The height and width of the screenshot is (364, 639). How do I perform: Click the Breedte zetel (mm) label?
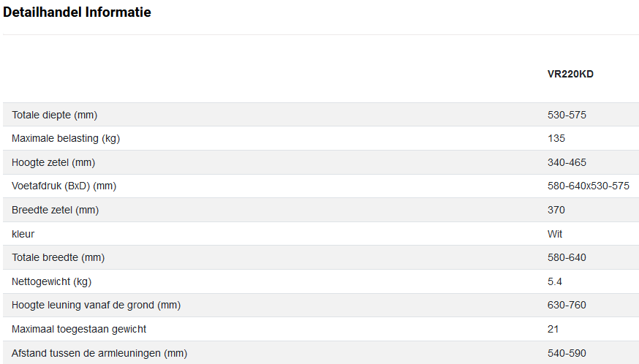(55, 210)
